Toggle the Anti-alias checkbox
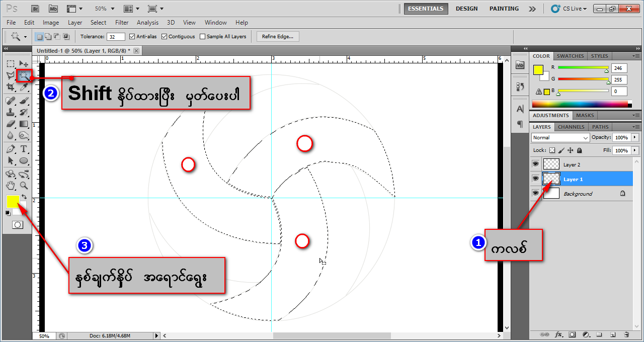Image resolution: width=644 pixels, height=342 pixels. tap(132, 37)
